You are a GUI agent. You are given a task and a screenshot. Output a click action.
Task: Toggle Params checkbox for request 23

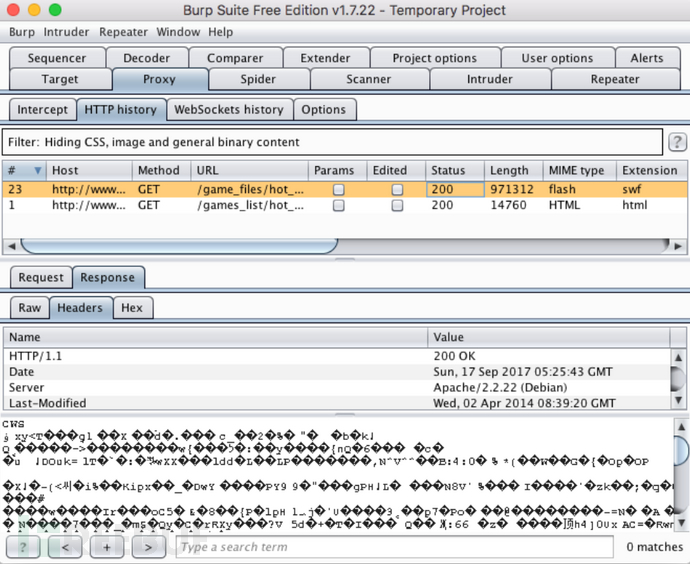(338, 190)
